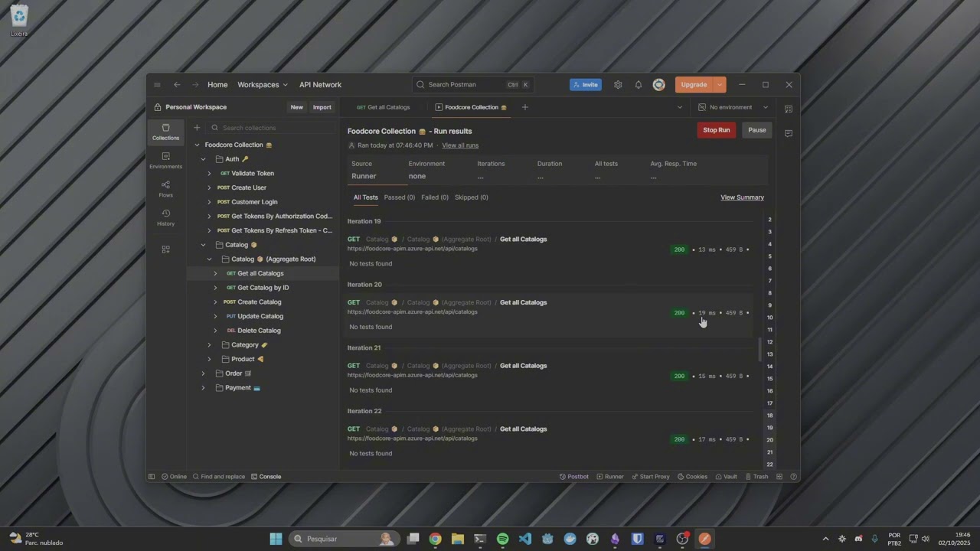980x551 pixels.
Task: Collapse the Foodcore Collection tree
Action: pyautogui.click(x=197, y=145)
